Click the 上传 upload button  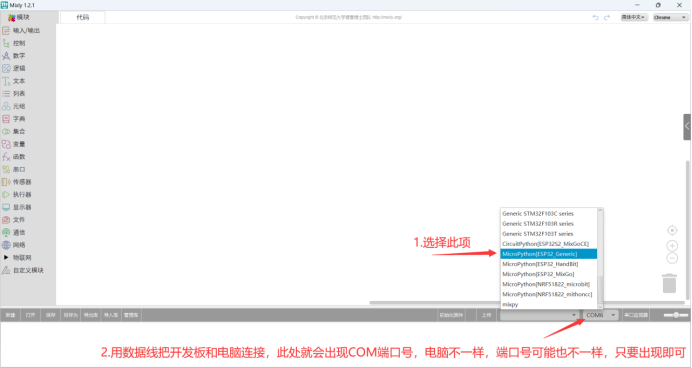click(486, 315)
